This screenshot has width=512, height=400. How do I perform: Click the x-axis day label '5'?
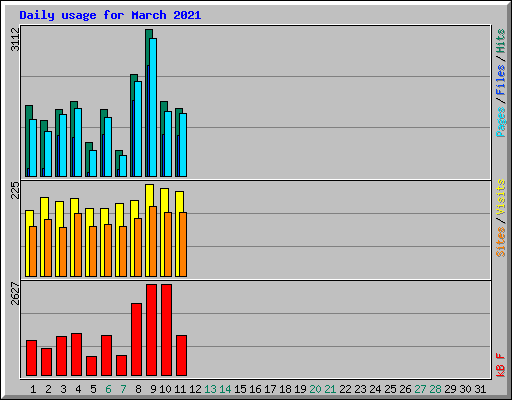(93, 389)
